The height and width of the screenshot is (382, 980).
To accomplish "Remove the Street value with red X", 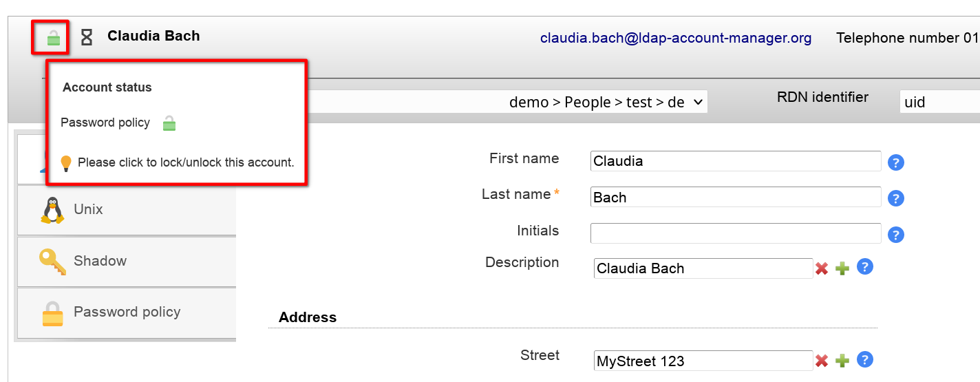I will point(821,361).
